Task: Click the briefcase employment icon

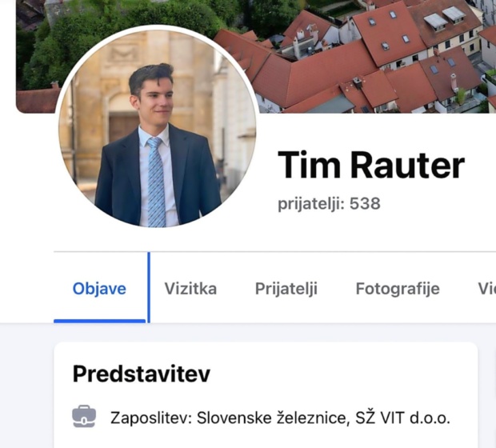Action: (x=84, y=417)
